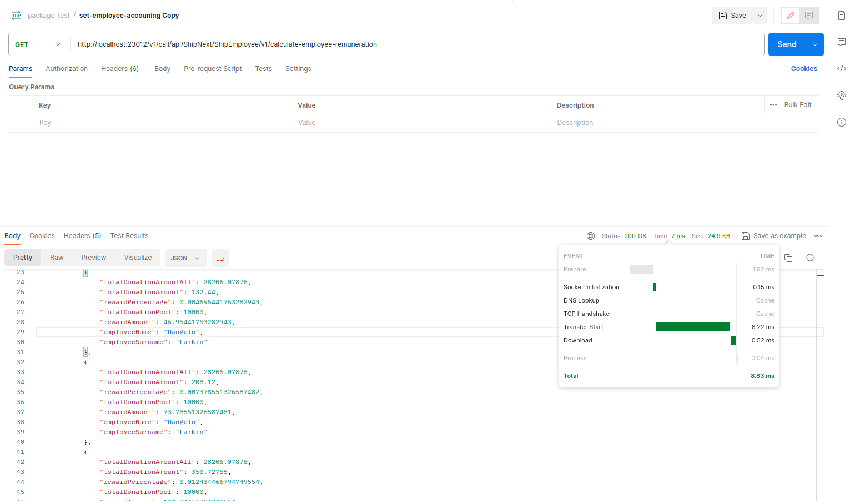Click the network globe icon

[x=591, y=236]
